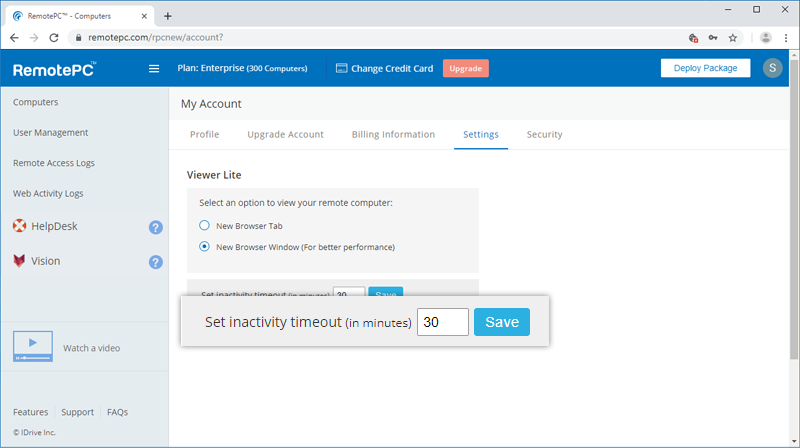Open Computers in the sidebar
Viewport: 800px width, 448px height.
coord(36,102)
